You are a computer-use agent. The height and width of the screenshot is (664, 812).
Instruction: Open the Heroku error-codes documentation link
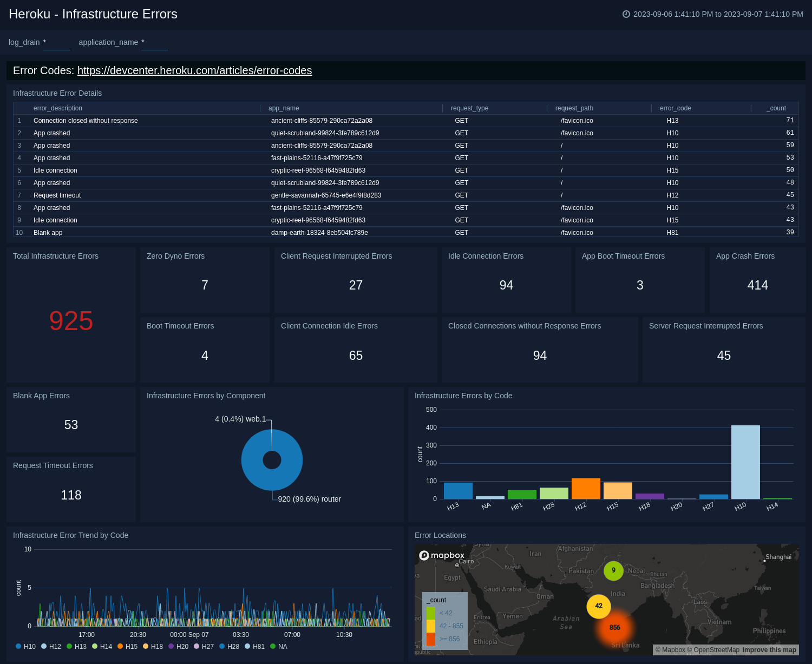[x=195, y=70]
